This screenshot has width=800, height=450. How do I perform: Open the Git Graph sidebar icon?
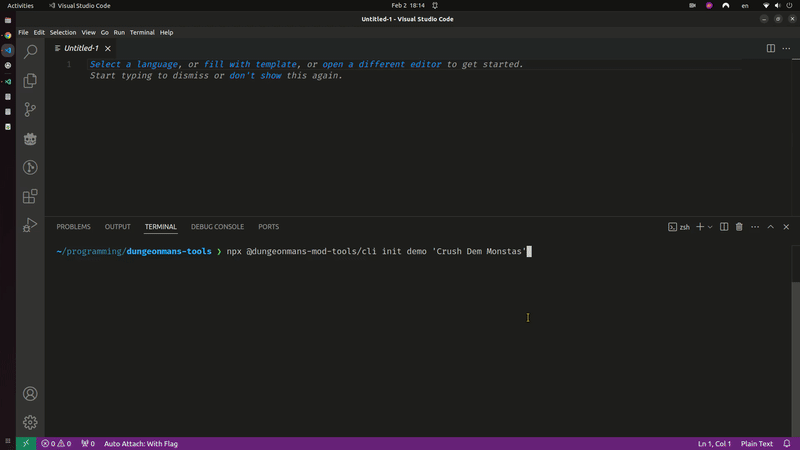(30, 167)
